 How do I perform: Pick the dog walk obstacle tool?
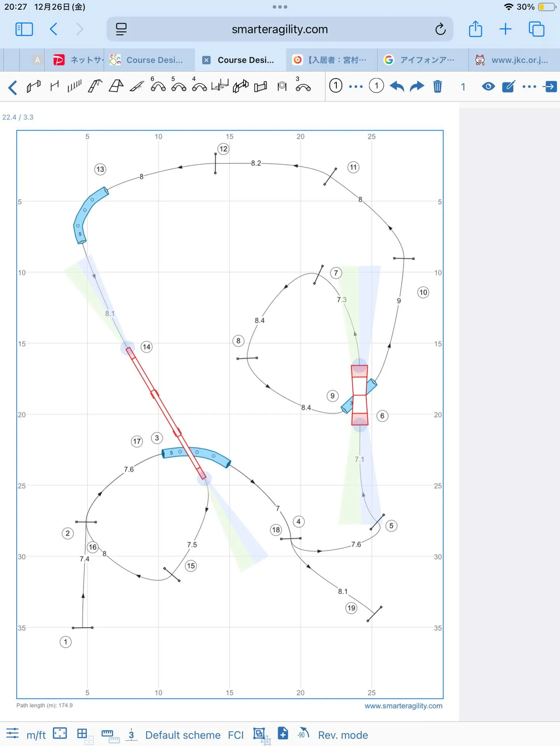(x=95, y=86)
